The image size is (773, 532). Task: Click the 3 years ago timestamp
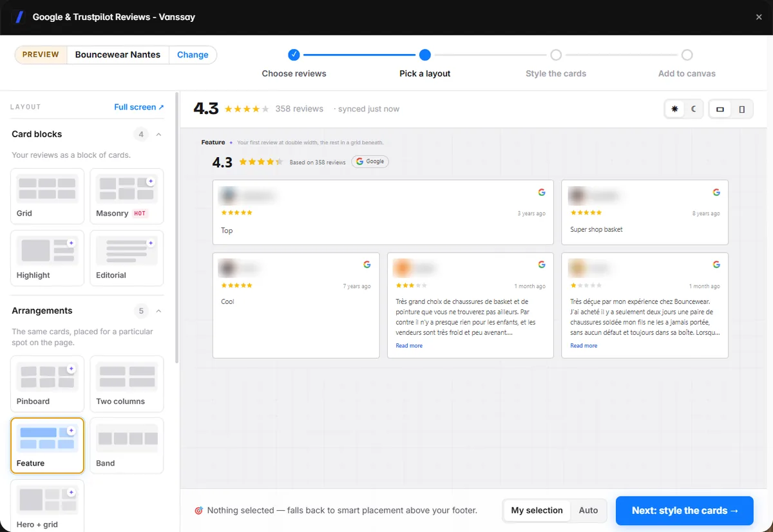pyautogui.click(x=531, y=214)
